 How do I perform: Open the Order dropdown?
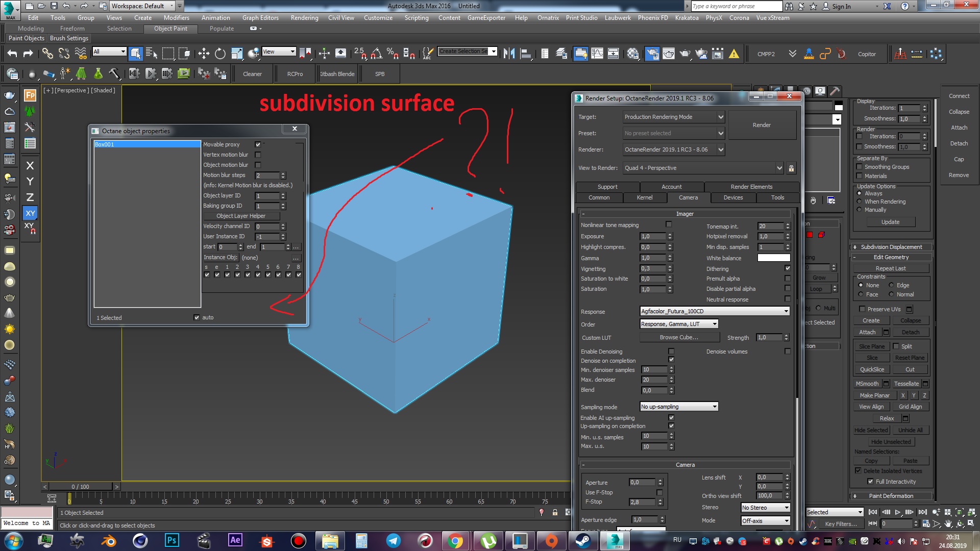point(679,324)
